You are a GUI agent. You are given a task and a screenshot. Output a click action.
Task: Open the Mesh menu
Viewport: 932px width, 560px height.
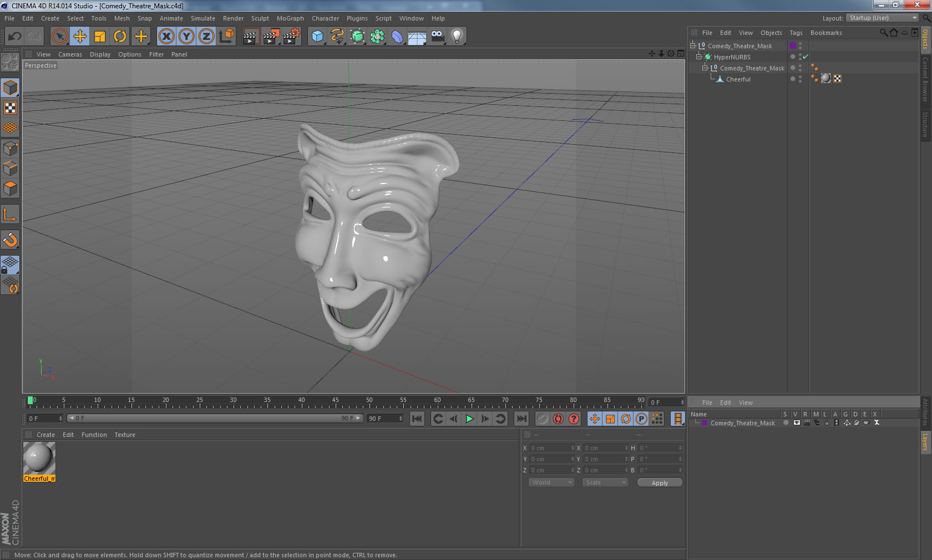click(x=121, y=18)
